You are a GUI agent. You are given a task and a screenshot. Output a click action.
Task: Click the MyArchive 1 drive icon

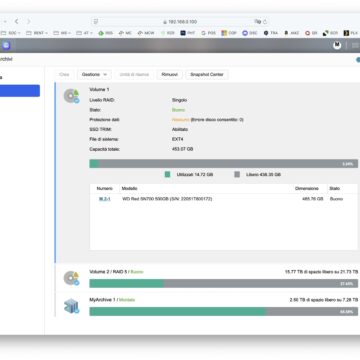[71, 306]
